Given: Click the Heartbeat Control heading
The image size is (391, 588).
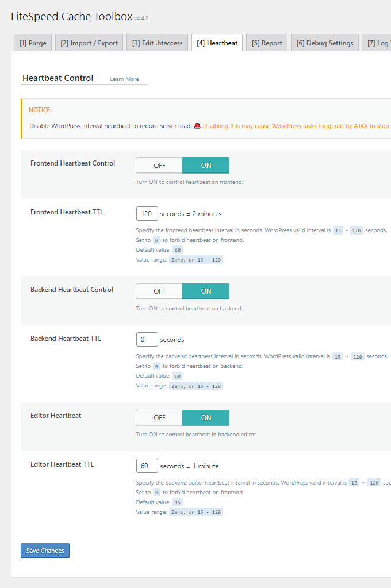Looking at the screenshot, I should [x=57, y=78].
